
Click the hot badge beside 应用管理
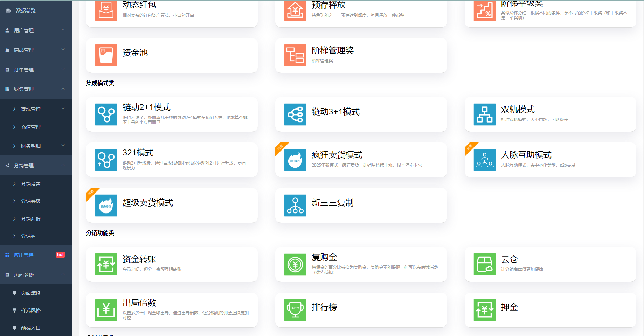pyautogui.click(x=60, y=255)
